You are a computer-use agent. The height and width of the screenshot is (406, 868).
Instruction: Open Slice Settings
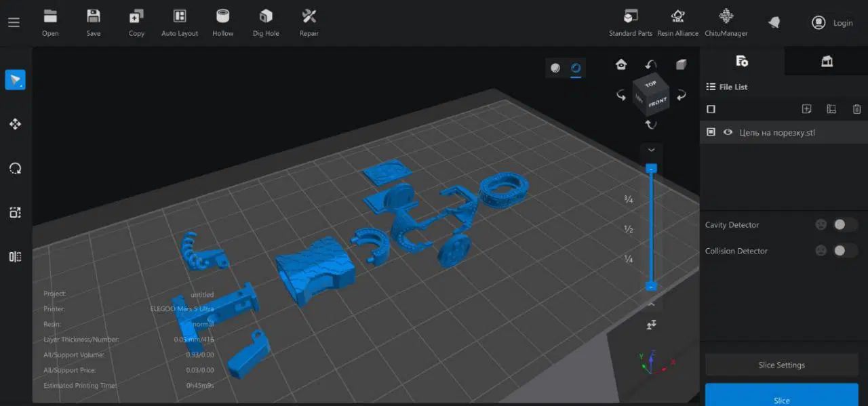[781, 365]
